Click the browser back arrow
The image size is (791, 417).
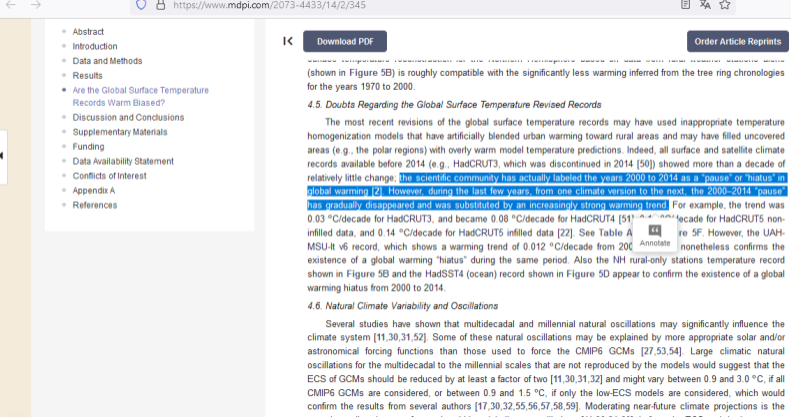[11, 5]
